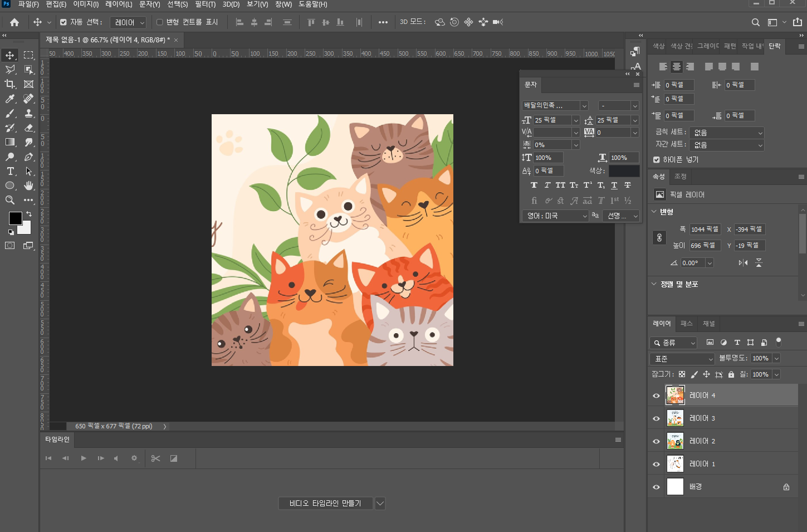Open timeline type dropdown arrow
This screenshot has width=807, height=532.
(380, 504)
